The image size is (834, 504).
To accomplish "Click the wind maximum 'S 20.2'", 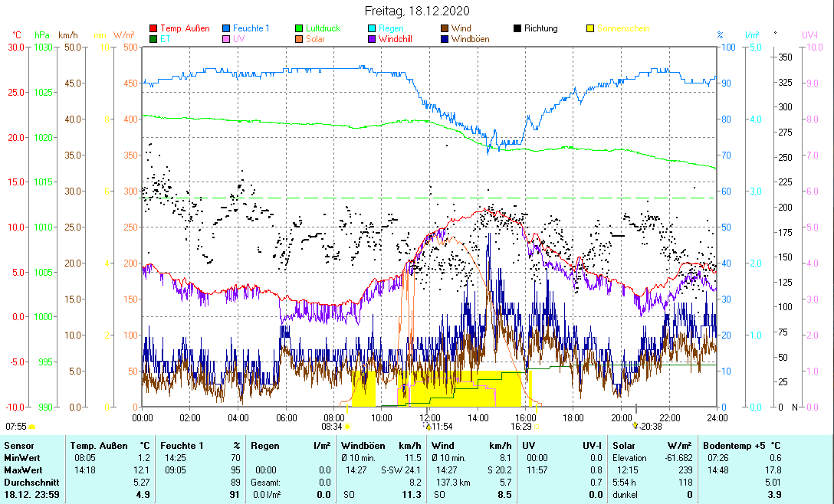I will click(x=500, y=470).
